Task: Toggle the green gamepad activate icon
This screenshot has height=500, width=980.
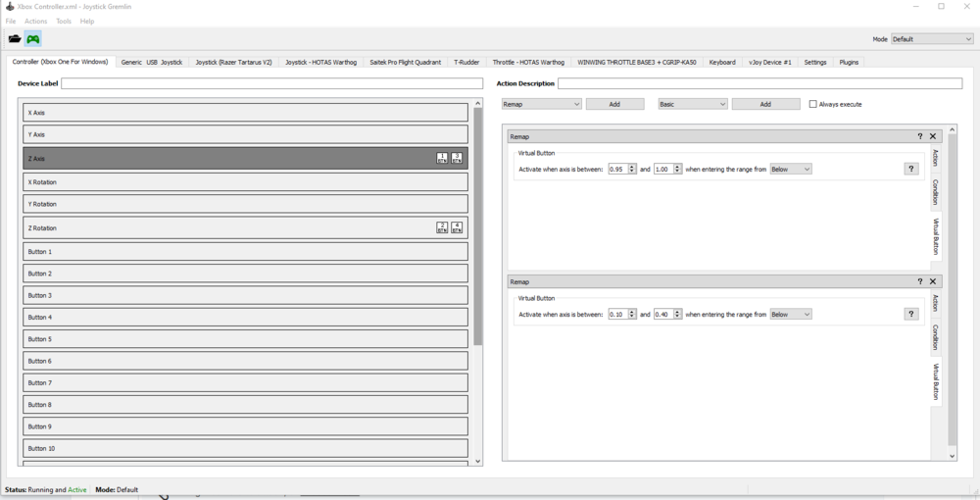Action: coord(33,39)
